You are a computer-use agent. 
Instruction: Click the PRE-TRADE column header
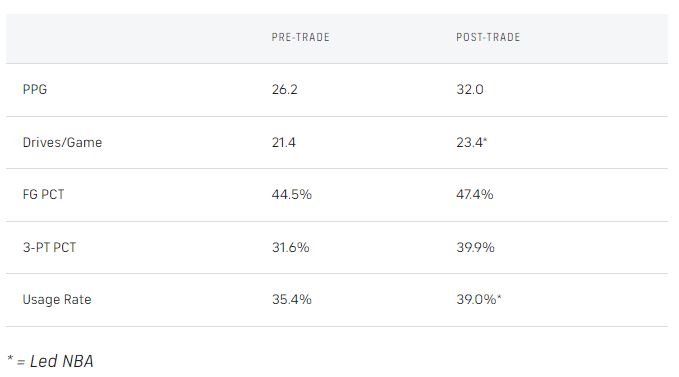pos(301,37)
